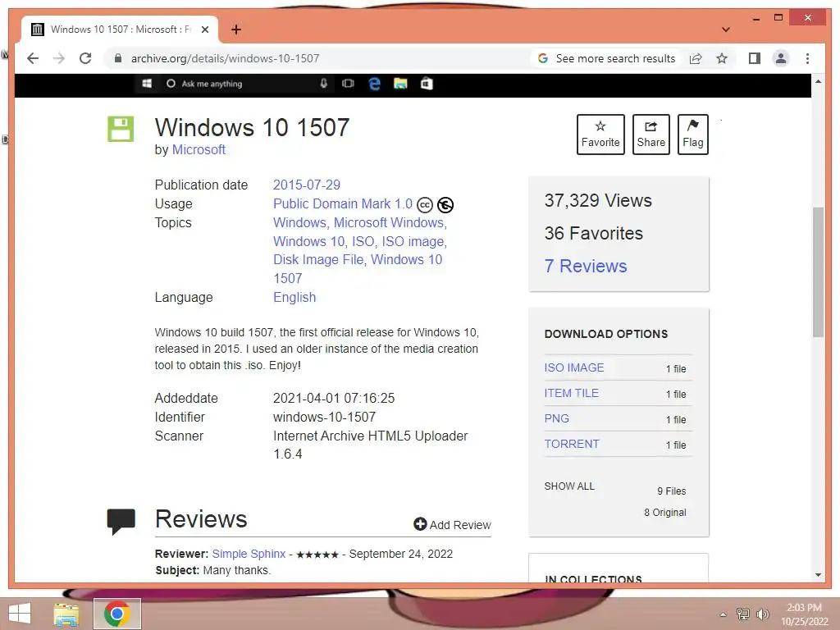Open the browser side panel
This screenshot has width=840, height=630.
(755, 58)
